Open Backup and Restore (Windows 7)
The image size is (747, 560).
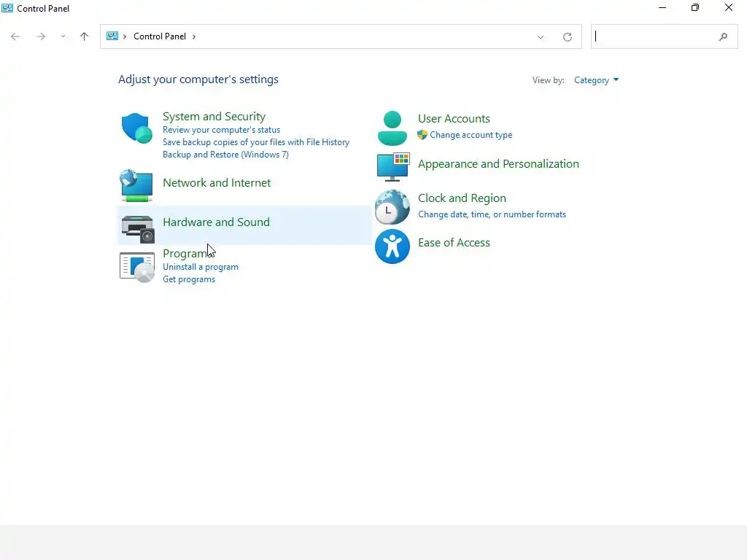(225, 155)
